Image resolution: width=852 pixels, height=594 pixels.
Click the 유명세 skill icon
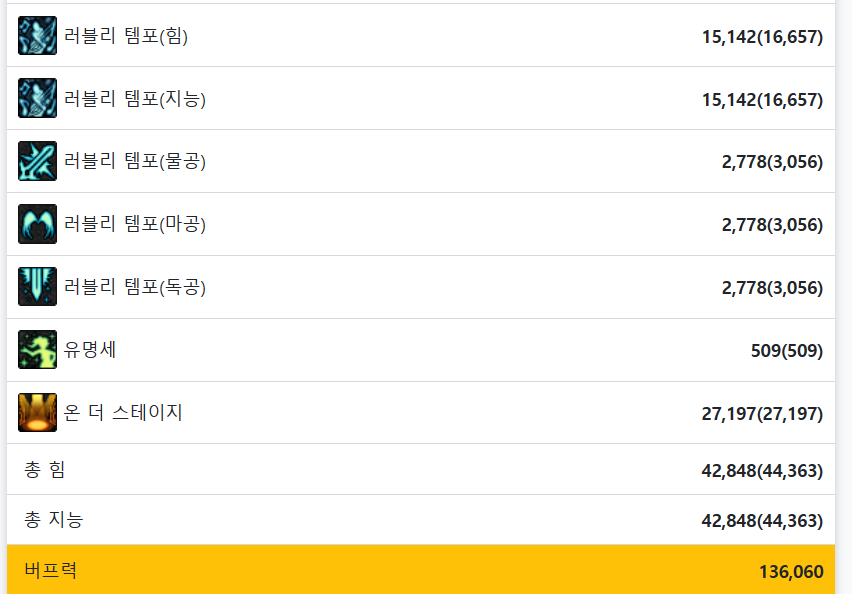pos(37,350)
